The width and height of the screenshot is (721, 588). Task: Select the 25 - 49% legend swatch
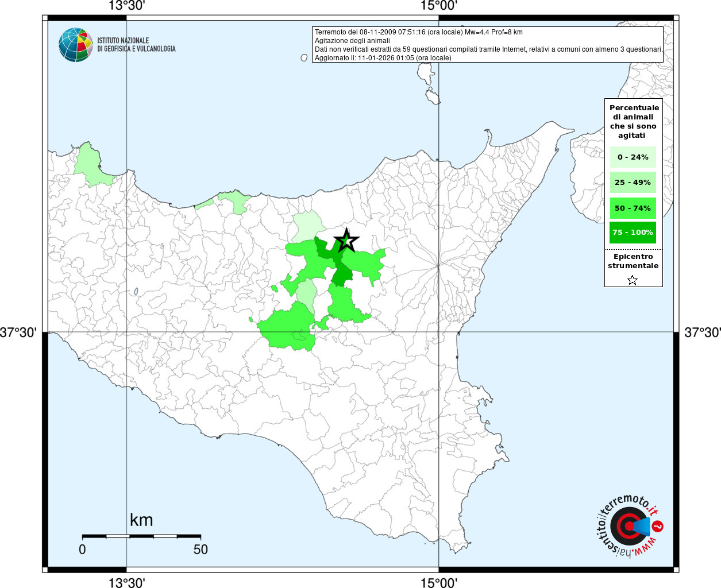click(x=633, y=182)
